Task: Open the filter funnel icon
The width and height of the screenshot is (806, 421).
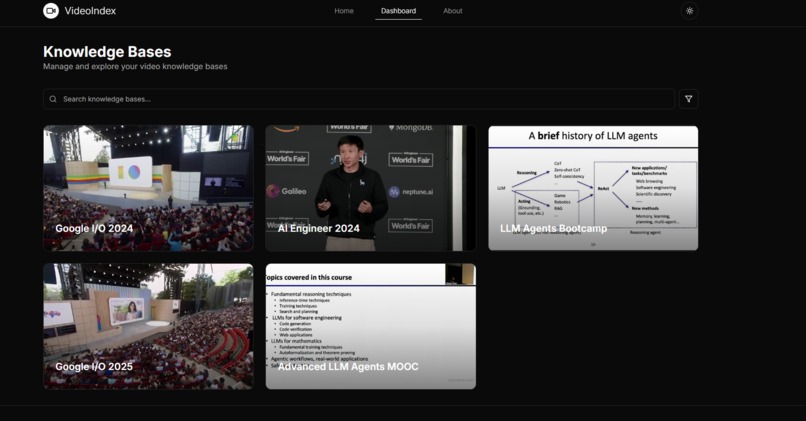Action: click(688, 99)
